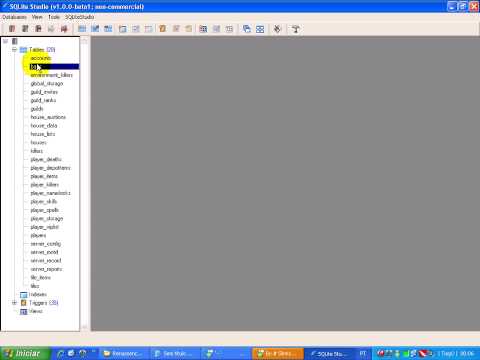Click the Edit trigger toolbar icon
This screenshot has height=360, width=480.
click(176, 29)
